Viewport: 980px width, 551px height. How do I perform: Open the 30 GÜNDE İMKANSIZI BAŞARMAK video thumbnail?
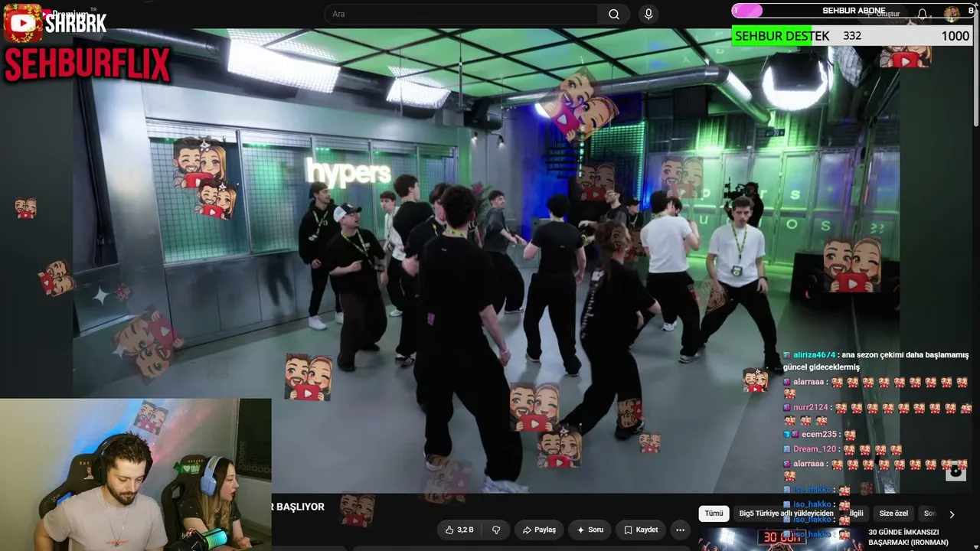(x=780, y=539)
